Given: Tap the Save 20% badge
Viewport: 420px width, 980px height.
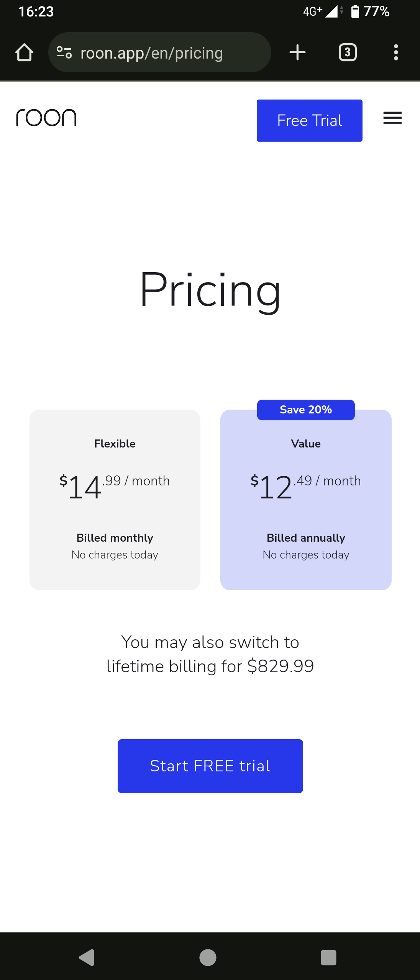Looking at the screenshot, I should [x=306, y=410].
